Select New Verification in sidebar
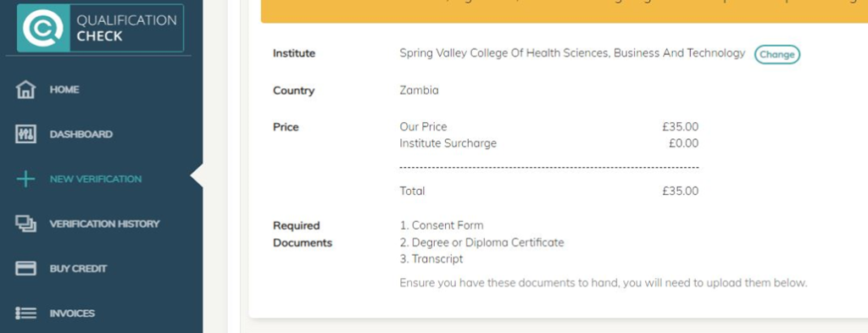This screenshot has height=333, width=868. (95, 180)
